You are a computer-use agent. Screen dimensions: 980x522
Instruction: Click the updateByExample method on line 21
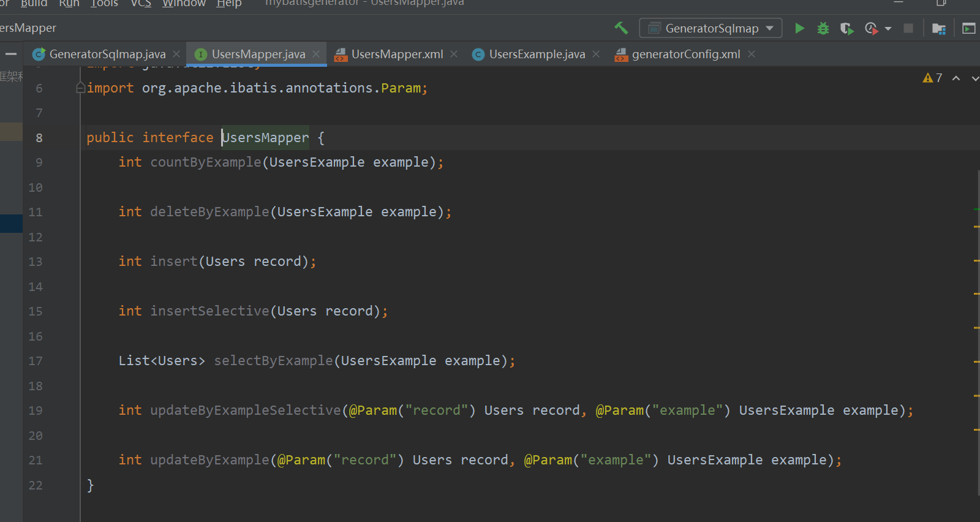tap(209, 460)
